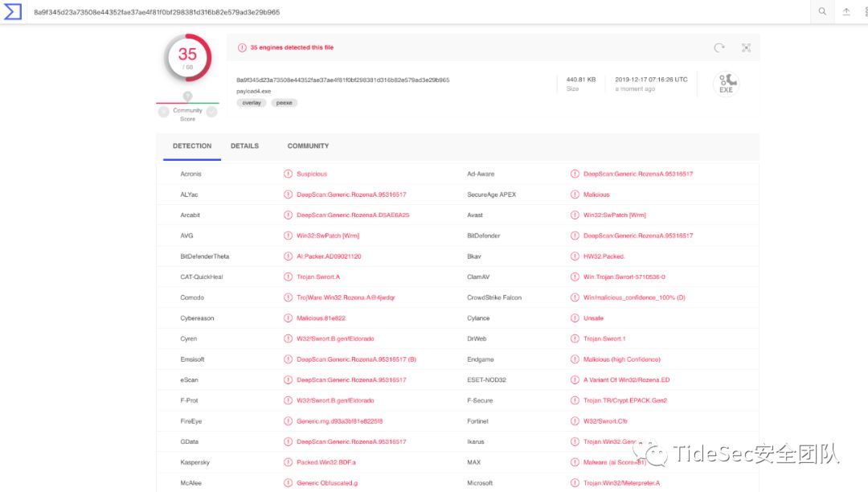Switch to the DETAILS tab
The width and height of the screenshot is (868, 492).
[x=244, y=146]
